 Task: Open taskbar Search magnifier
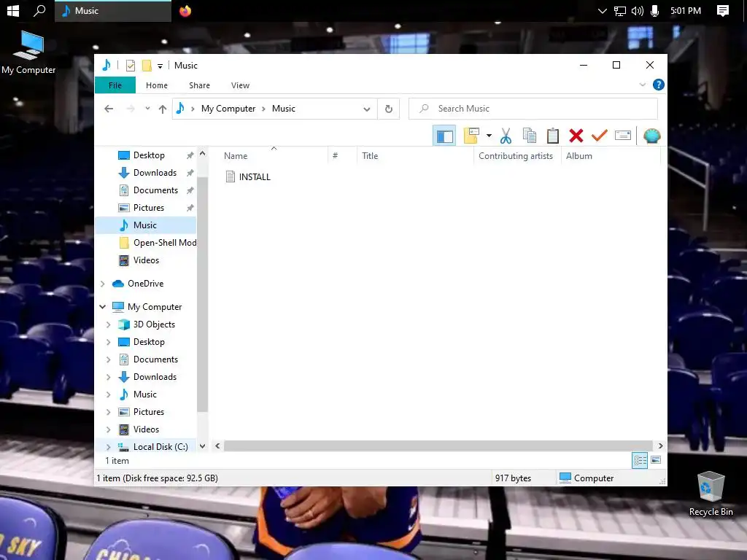pyautogui.click(x=39, y=10)
